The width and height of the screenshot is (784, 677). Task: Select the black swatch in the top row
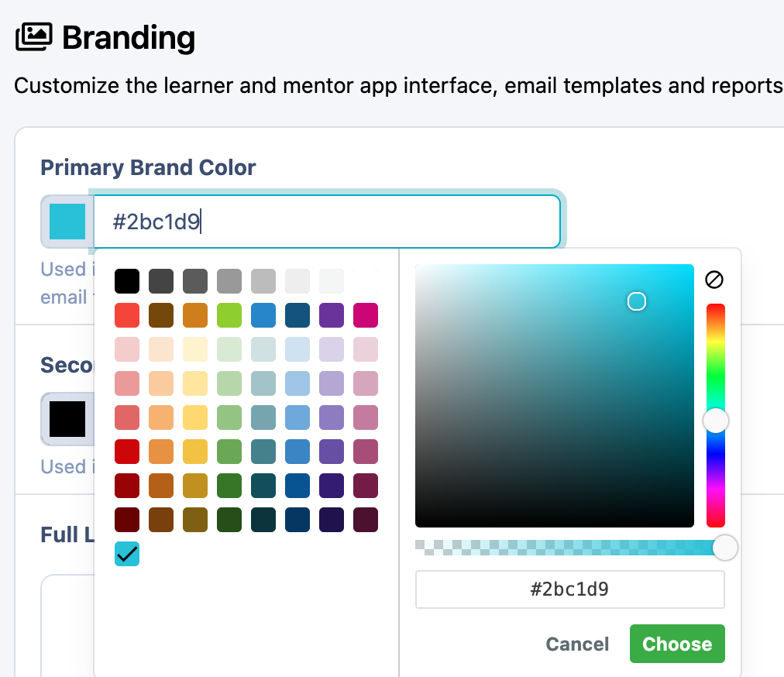click(126, 280)
